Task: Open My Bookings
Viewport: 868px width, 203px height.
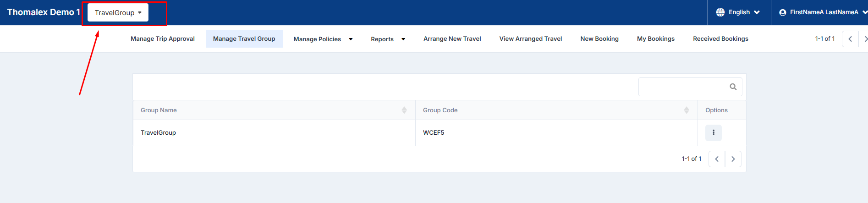Action: (x=656, y=39)
